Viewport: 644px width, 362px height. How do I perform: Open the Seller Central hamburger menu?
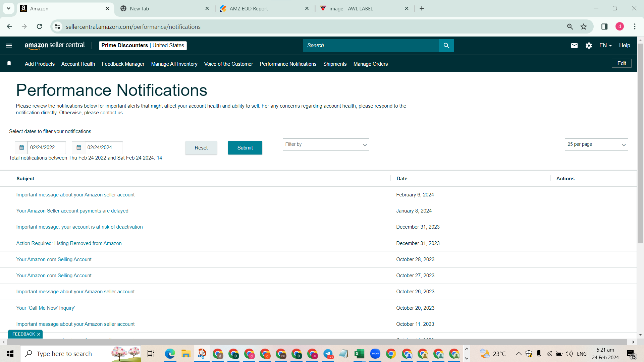[9, 46]
